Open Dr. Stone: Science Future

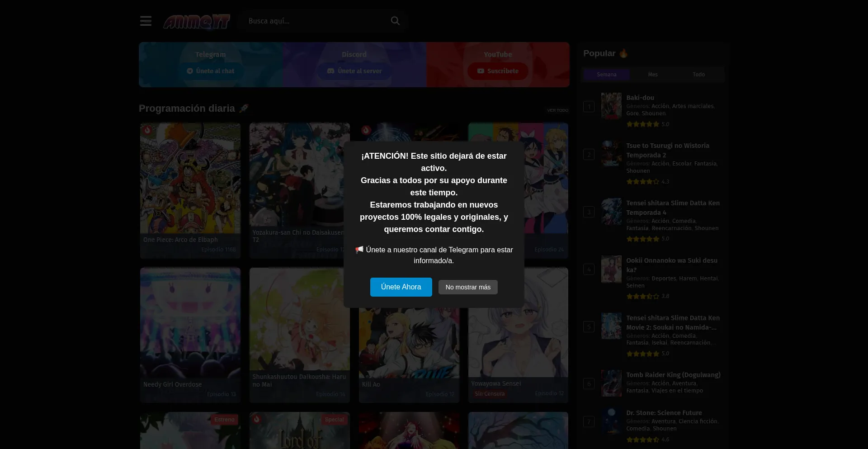[664, 413]
